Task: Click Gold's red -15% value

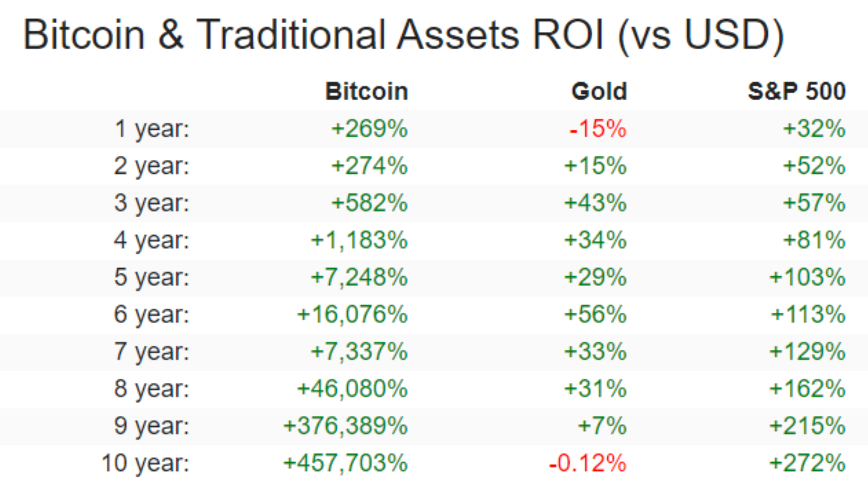Action: tap(598, 129)
